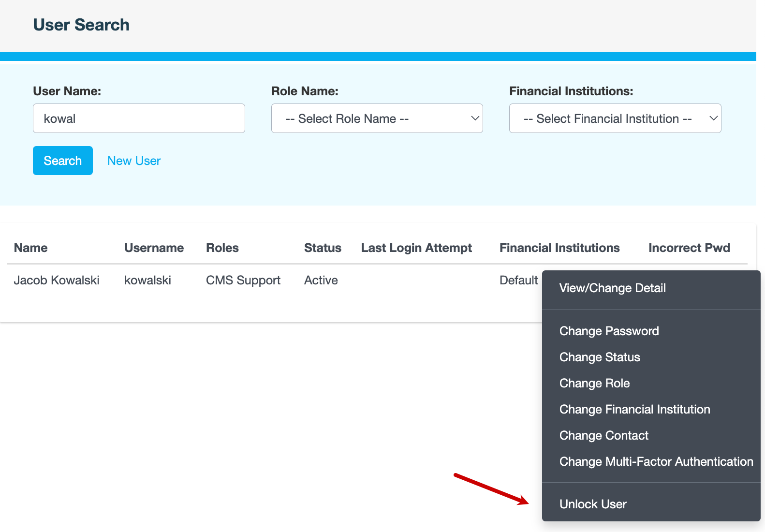The image size is (765, 532).
Task: Open Change Multi-Factor Authentication option
Action: [x=656, y=462]
